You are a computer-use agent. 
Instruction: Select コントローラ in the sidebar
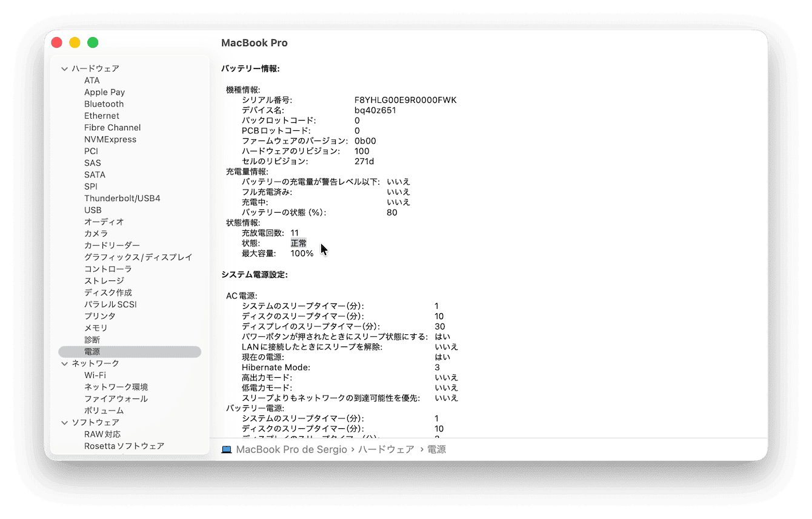click(x=108, y=269)
